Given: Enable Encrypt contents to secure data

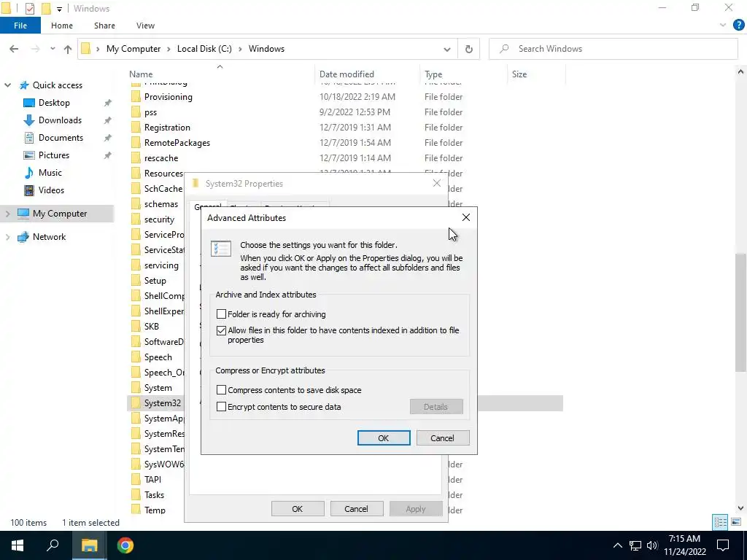Looking at the screenshot, I should (x=221, y=407).
